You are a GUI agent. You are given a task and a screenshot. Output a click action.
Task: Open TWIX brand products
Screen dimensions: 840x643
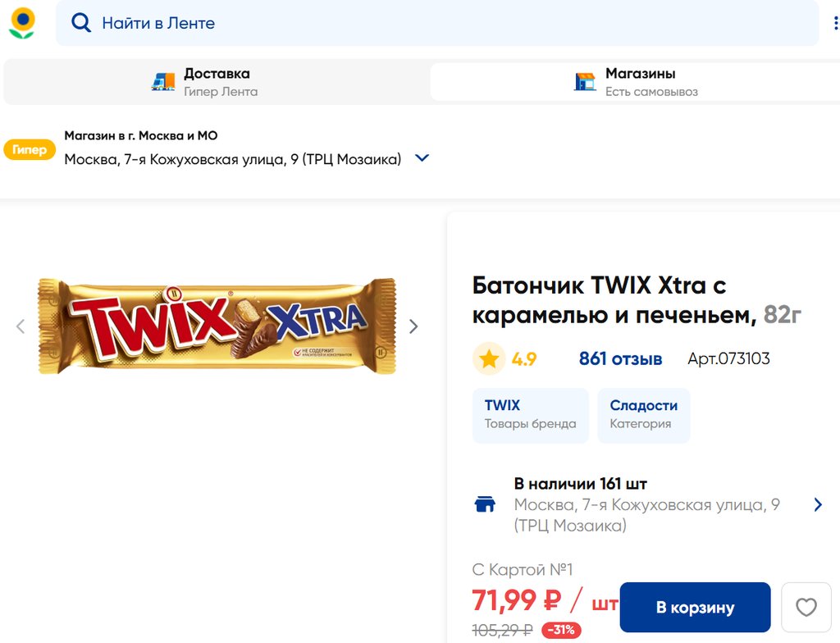530,414
